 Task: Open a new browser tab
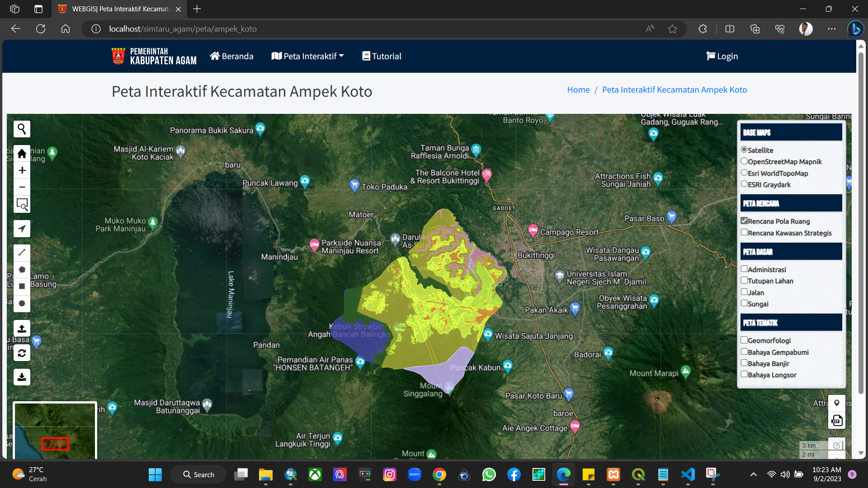point(197,9)
